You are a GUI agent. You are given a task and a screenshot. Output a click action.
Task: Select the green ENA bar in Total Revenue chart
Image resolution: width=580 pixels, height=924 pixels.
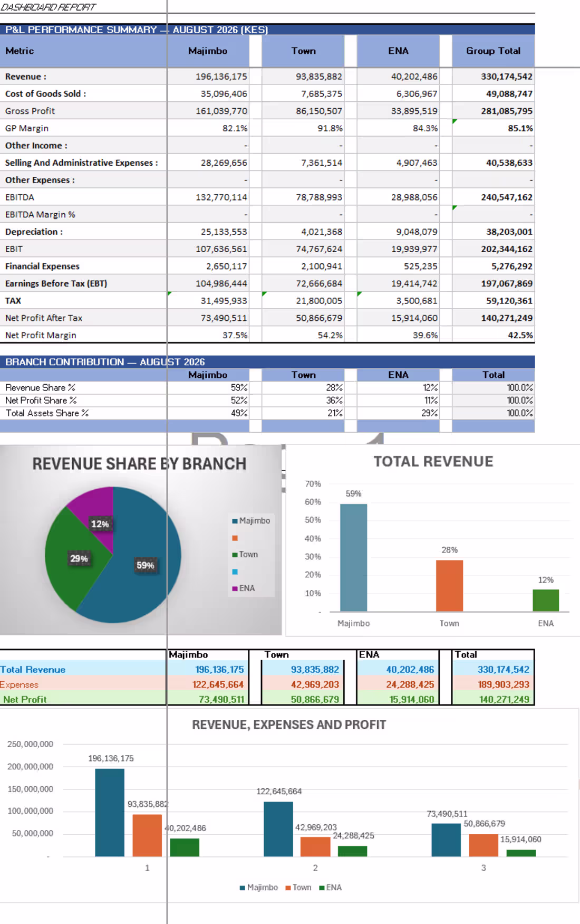coord(546,601)
